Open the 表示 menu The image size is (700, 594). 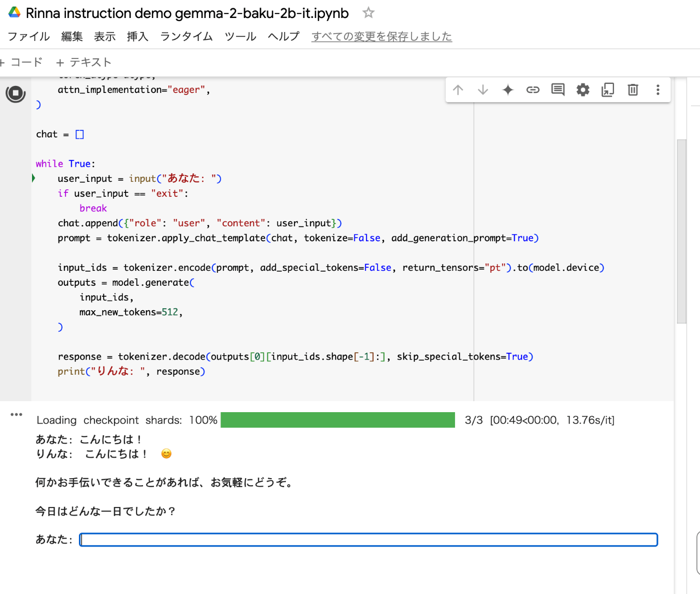(x=105, y=36)
